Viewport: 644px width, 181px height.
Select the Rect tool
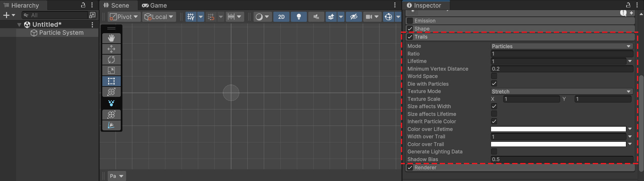point(111,81)
